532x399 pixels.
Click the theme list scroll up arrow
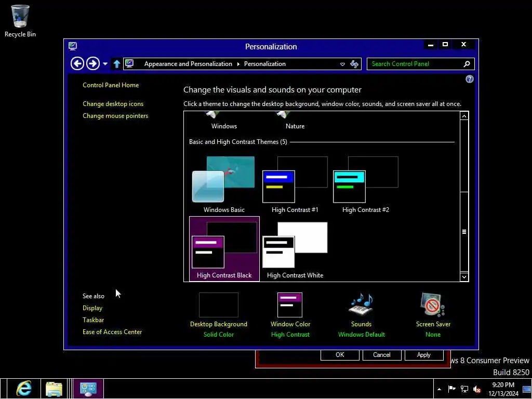click(x=464, y=116)
